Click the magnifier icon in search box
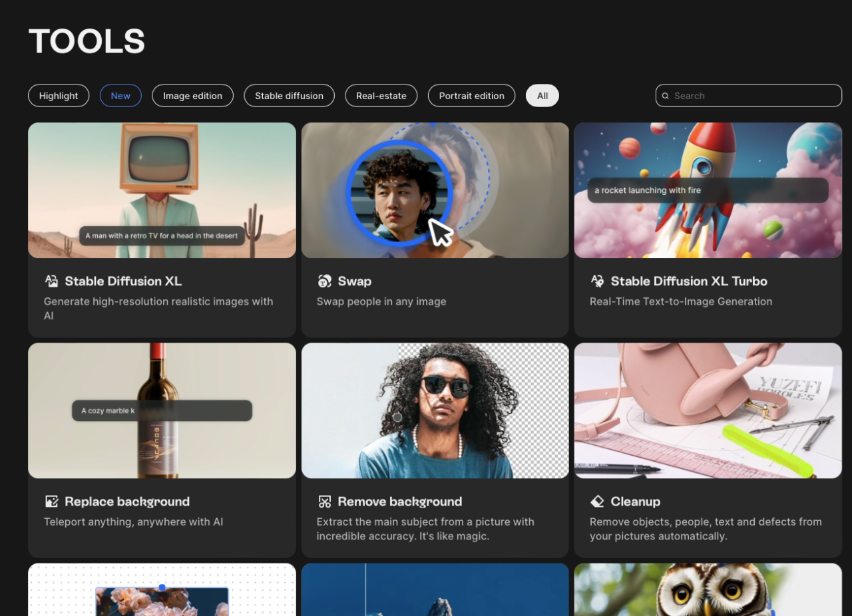852x616 pixels. (x=666, y=96)
